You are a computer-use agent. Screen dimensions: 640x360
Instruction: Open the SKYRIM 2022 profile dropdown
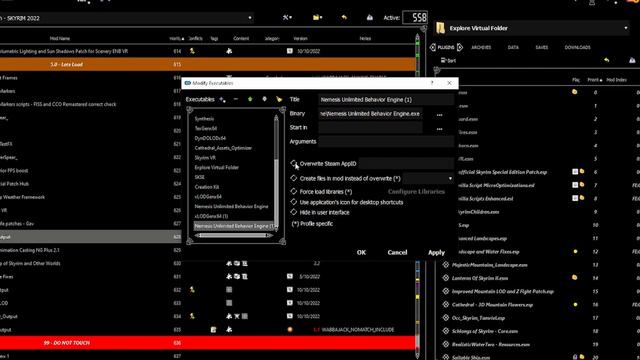(250, 18)
